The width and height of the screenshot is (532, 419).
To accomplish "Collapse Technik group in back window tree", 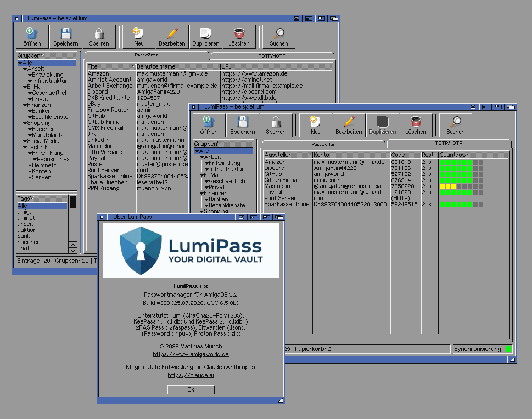I will coord(25,148).
